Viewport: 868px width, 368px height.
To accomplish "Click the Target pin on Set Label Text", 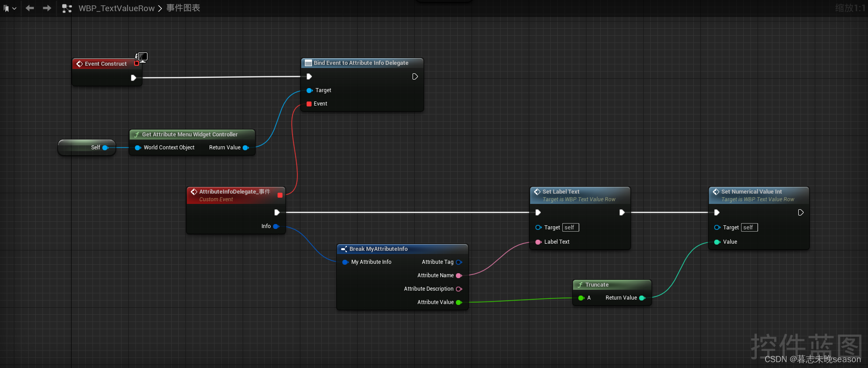I will point(538,228).
